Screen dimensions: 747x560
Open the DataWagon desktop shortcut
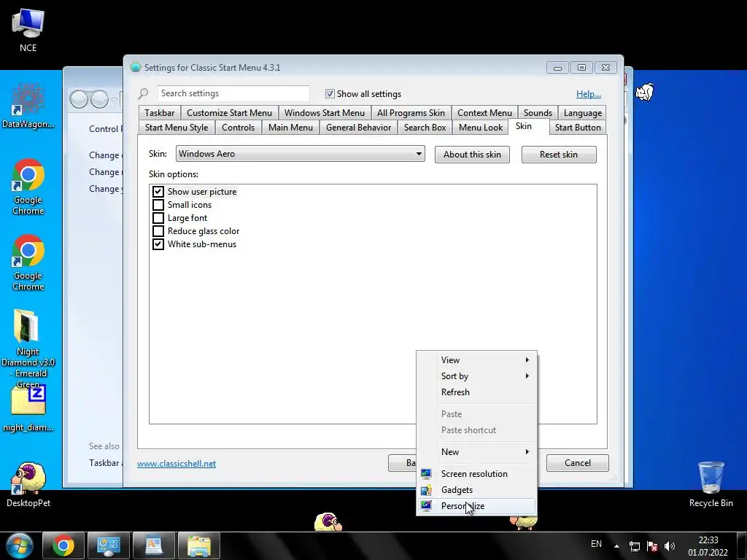[28, 106]
